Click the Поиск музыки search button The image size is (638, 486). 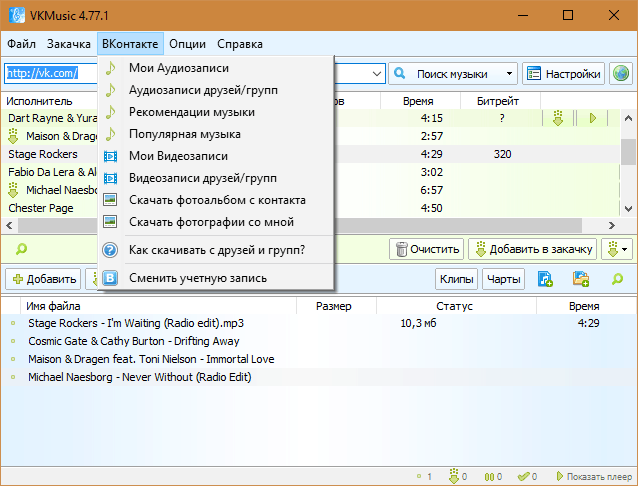[445, 74]
